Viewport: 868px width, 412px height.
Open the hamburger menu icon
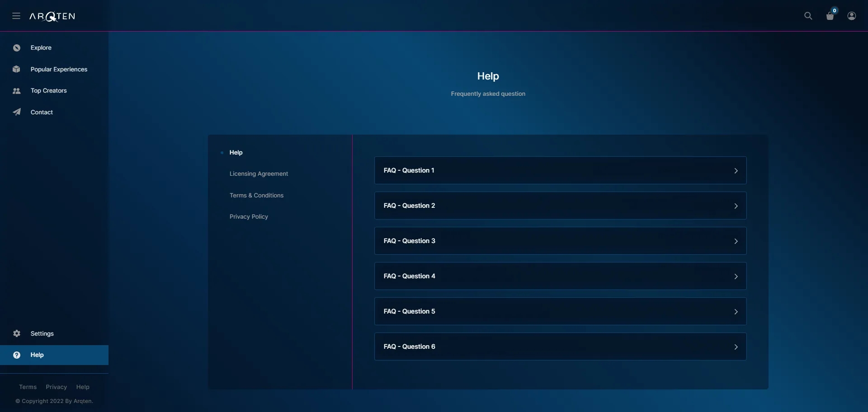(x=16, y=16)
